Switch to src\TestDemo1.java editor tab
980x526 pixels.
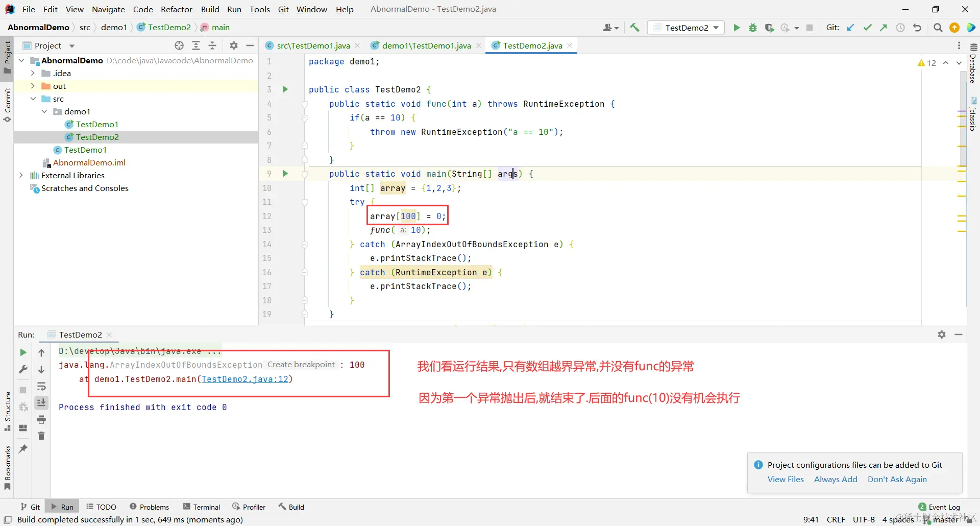point(313,45)
